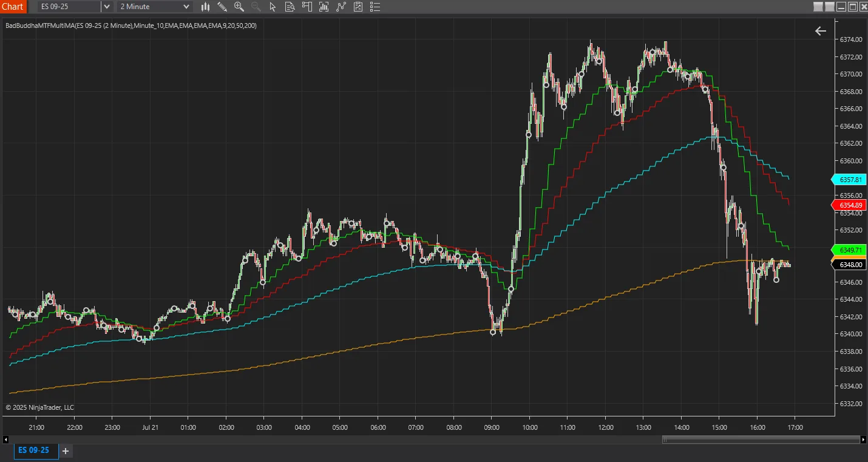Click the 6332.00 price axis label

tap(851, 404)
